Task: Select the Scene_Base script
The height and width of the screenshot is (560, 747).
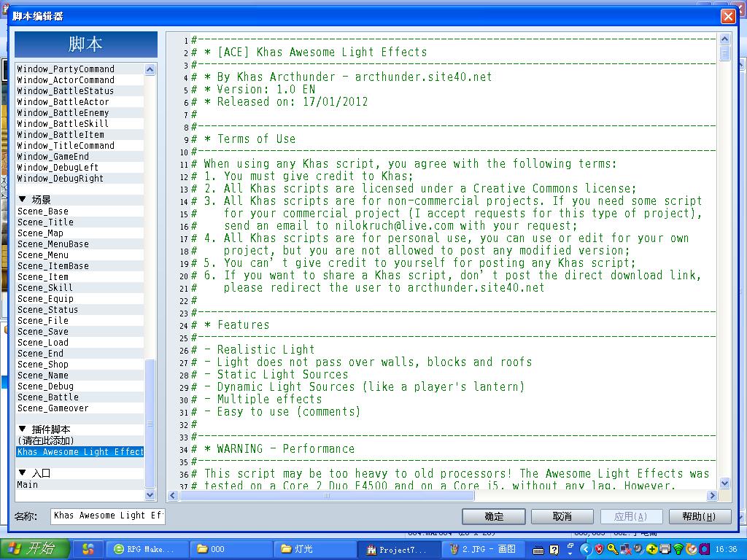Action: point(80,211)
